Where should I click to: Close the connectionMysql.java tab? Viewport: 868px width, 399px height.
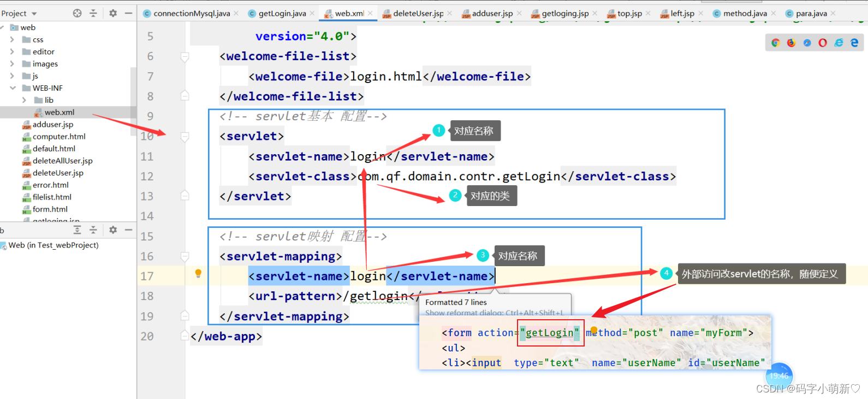236,13
